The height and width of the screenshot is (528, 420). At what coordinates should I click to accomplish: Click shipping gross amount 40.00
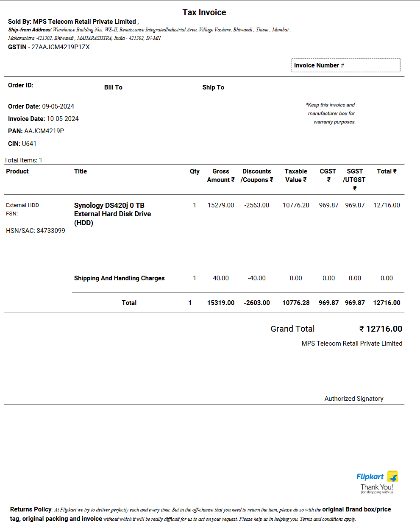click(221, 278)
